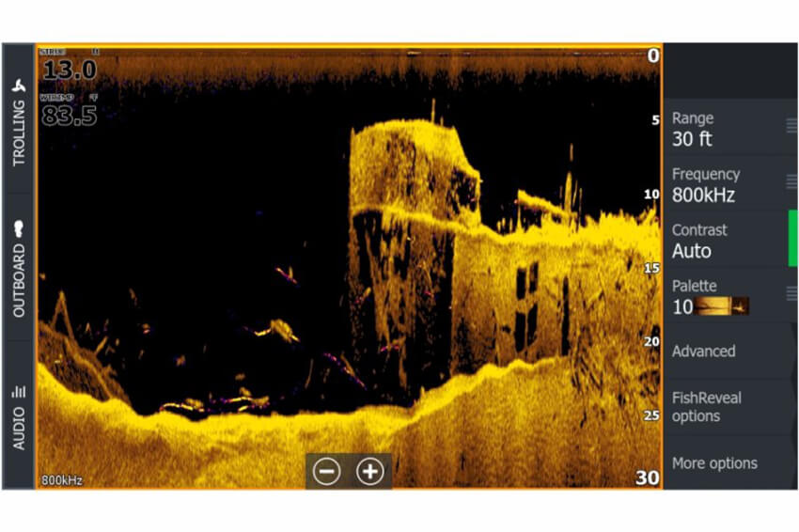
Task: Click the 800kHz label on sonar image
Action: point(62,480)
